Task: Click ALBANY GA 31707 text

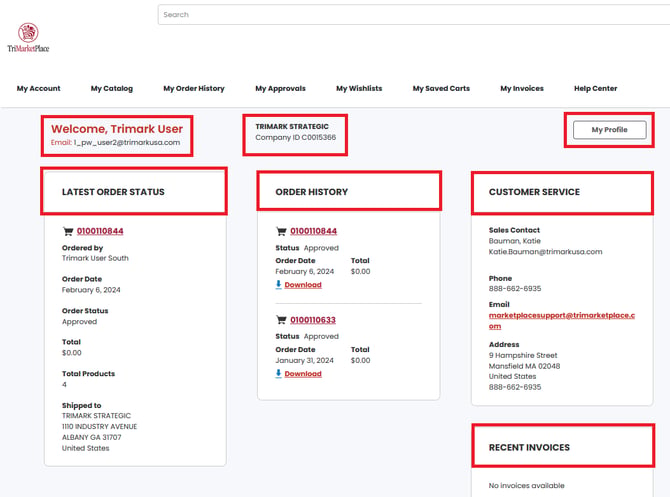Action: (x=91, y=437)
